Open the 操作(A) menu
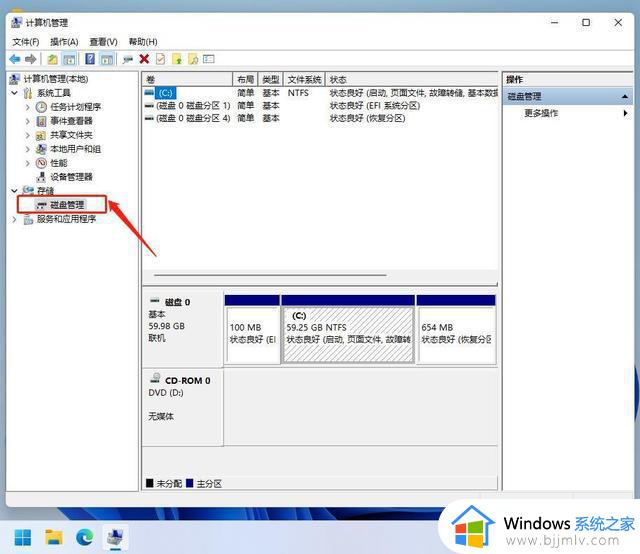This screenshot has height=554, width=640. click(x=64, y=42)
